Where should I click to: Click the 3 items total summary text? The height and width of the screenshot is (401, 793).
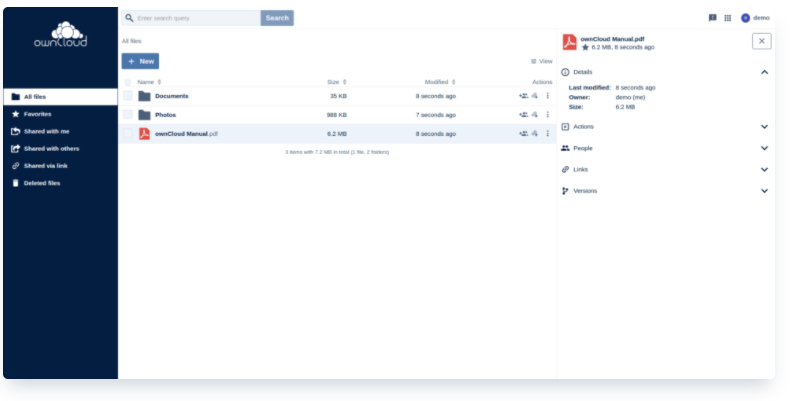(337, 152)
